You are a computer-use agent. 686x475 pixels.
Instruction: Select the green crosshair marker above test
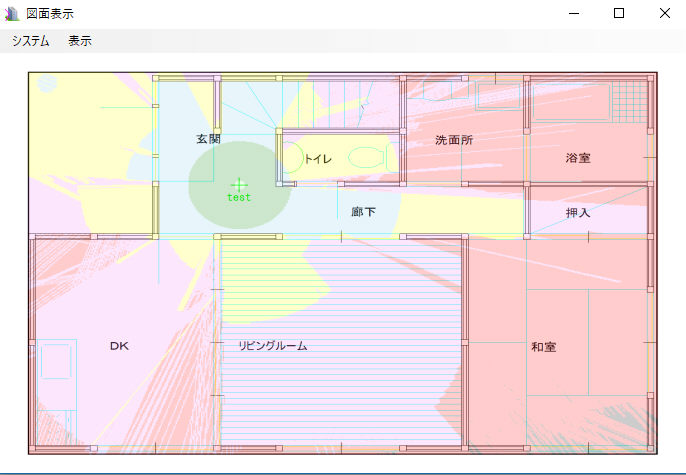238,184
